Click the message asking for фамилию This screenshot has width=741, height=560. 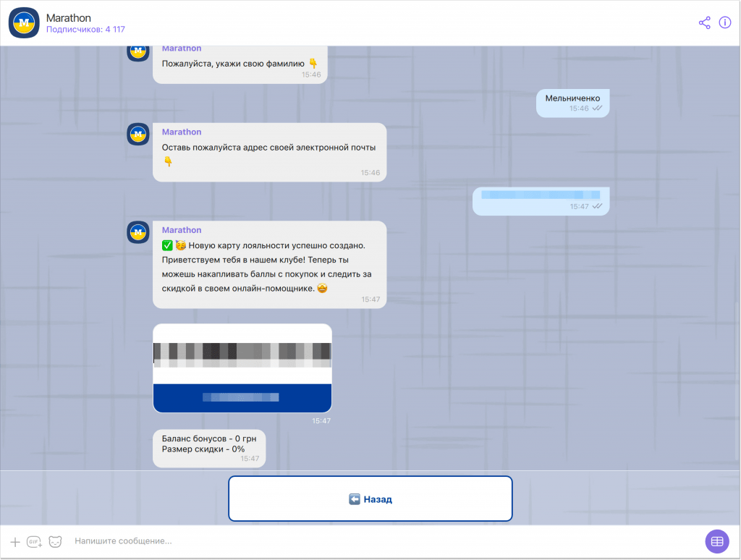tap(240, 64)
